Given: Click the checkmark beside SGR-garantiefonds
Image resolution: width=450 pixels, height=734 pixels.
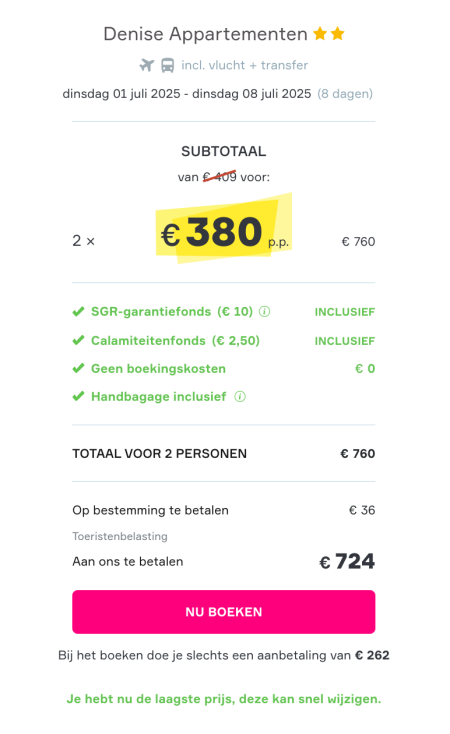Looking at the screenshot, I should [78, 311].
